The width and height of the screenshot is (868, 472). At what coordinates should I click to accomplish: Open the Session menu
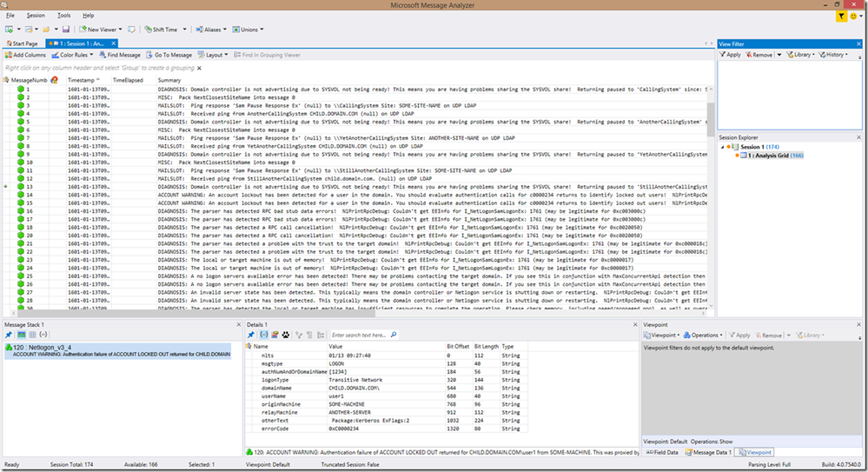click(36, 16)
